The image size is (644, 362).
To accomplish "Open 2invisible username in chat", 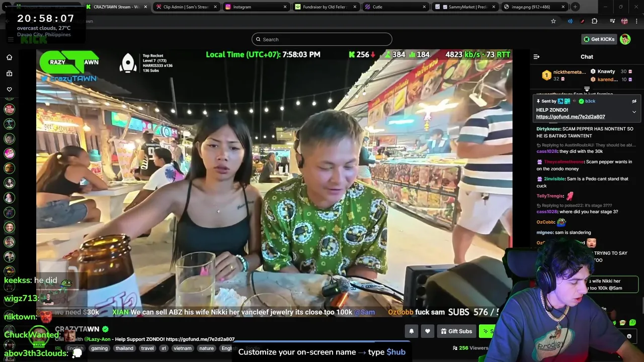I will click(554, 179).
